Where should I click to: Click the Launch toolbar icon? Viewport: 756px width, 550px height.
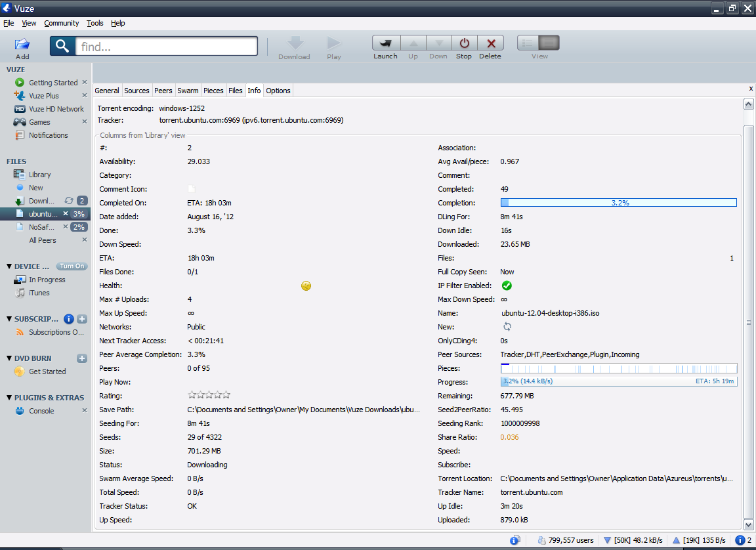[x=386, y=44]
